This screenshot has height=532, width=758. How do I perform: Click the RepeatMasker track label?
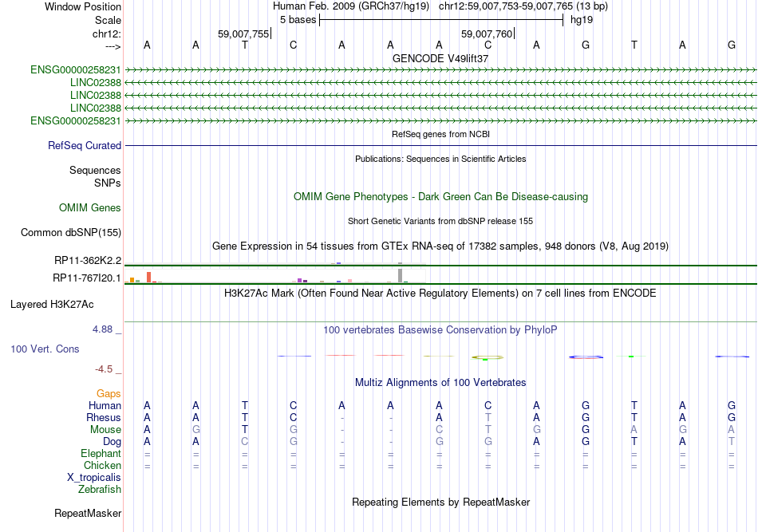(x=88, y=513)
